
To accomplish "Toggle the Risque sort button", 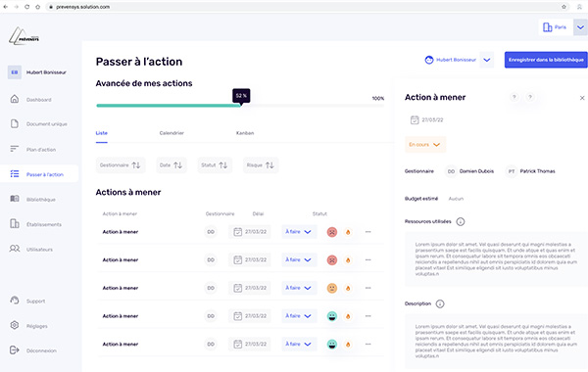I will coord(261,165).
